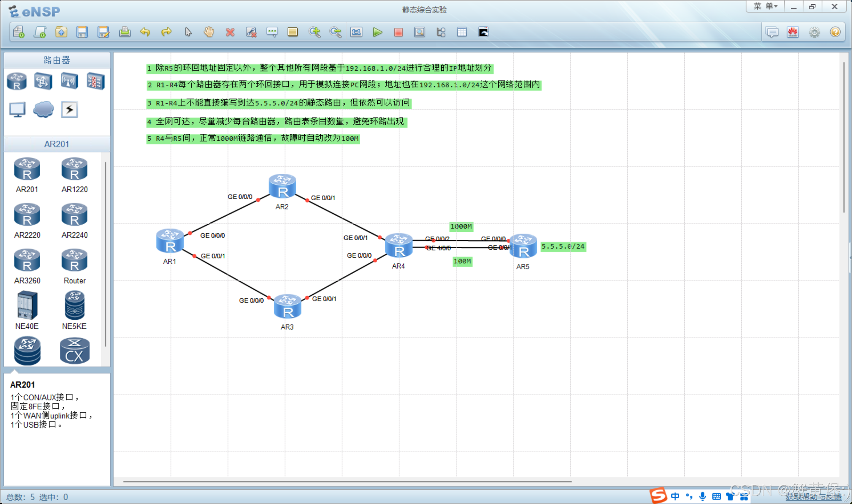Select the AR2220 router device
Screen dimensions: 852x504
tap(27, 215)
